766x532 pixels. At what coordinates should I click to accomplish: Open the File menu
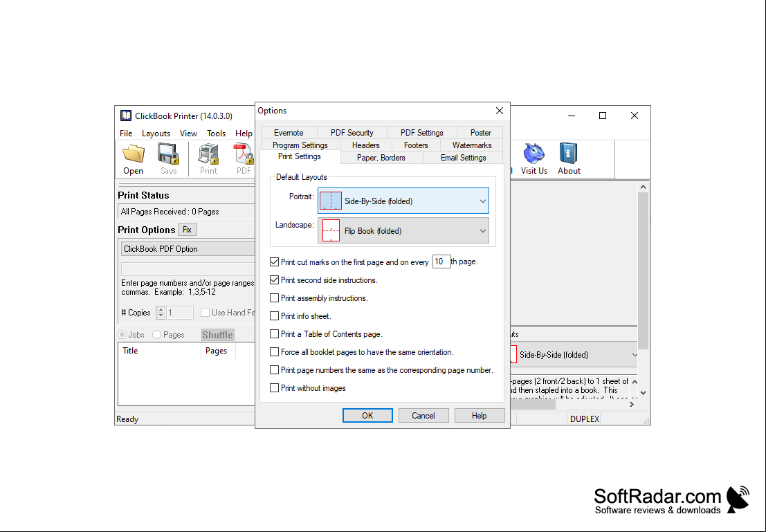pyautogui.click(x=126, y=134)
